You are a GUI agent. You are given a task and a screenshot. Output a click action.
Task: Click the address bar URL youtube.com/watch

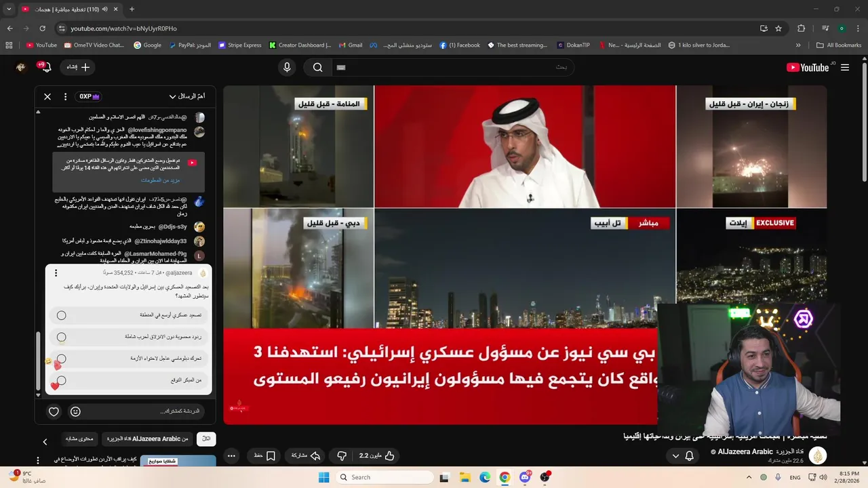123,28
